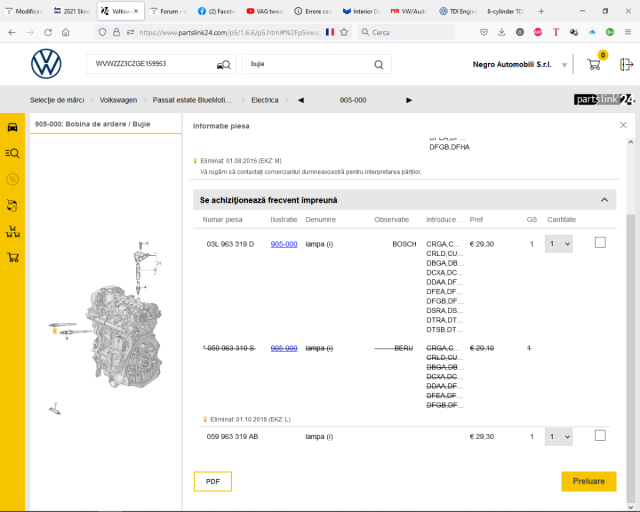Click the logout icon in the header
The height and width of the screenshot is (512, 640).
click(x=627, y=64)
